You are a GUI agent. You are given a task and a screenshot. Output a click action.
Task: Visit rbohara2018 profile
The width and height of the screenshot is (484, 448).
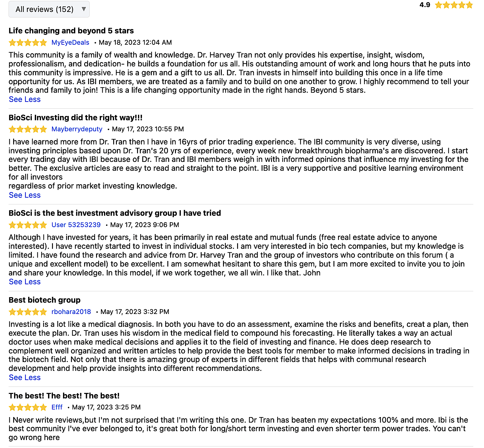pos(71,312)
